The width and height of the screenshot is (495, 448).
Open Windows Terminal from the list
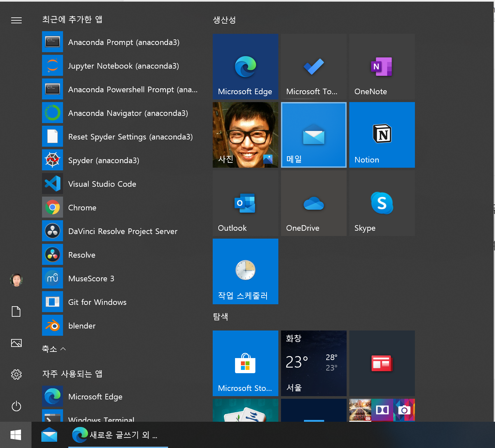click(121, 416)
